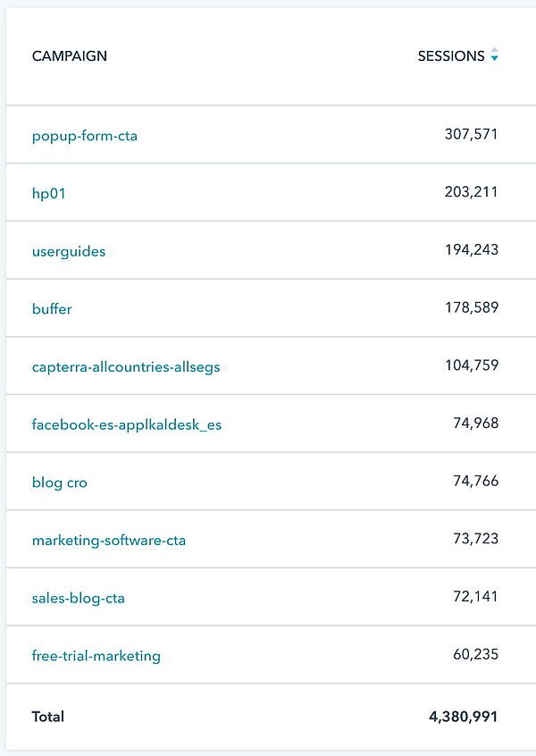The height and width of the screenshot is (756, 536).
Task: Open the capterra-allcountries-allsegs campaign
Action: point(125,366)
